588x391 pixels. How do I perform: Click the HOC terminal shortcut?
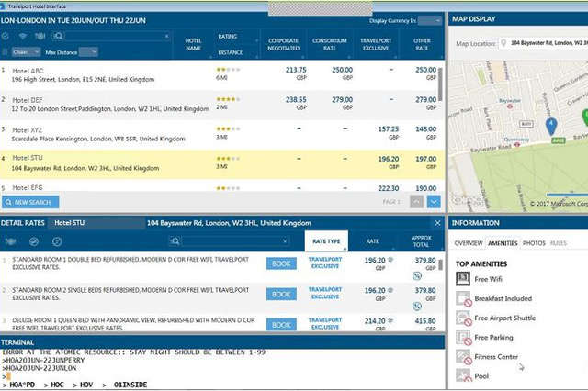click(x=57, y=385)
